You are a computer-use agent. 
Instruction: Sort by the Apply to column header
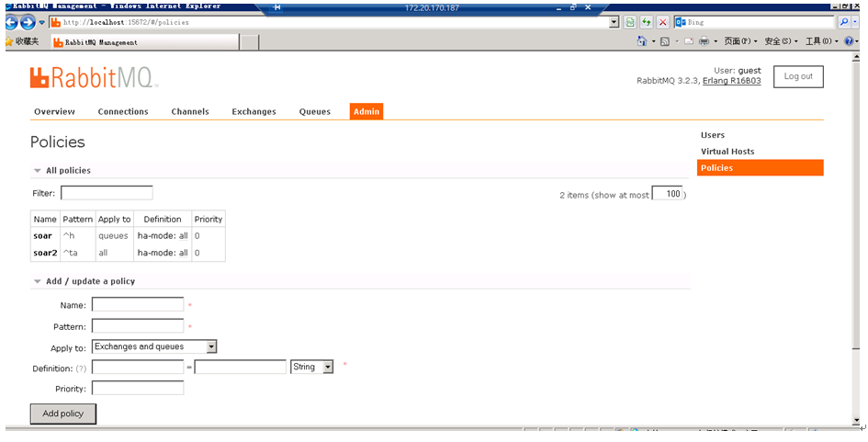point(114,219)
